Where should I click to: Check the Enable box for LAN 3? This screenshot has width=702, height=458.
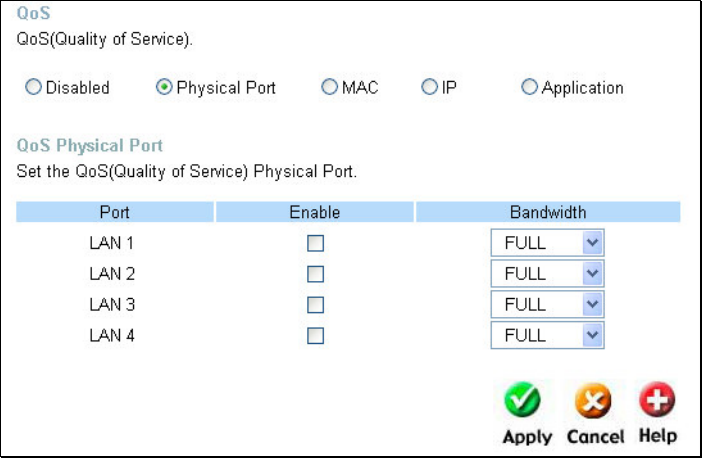[x=315, y=305]
